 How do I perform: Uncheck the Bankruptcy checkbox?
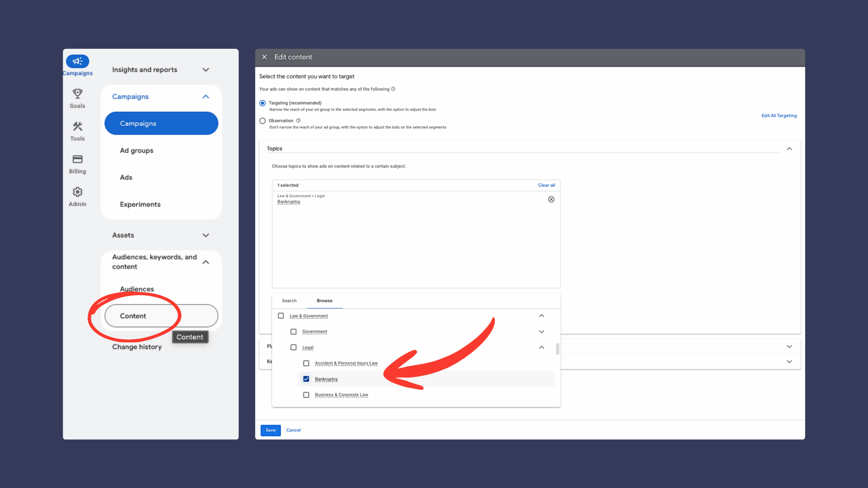coord(306,379)
